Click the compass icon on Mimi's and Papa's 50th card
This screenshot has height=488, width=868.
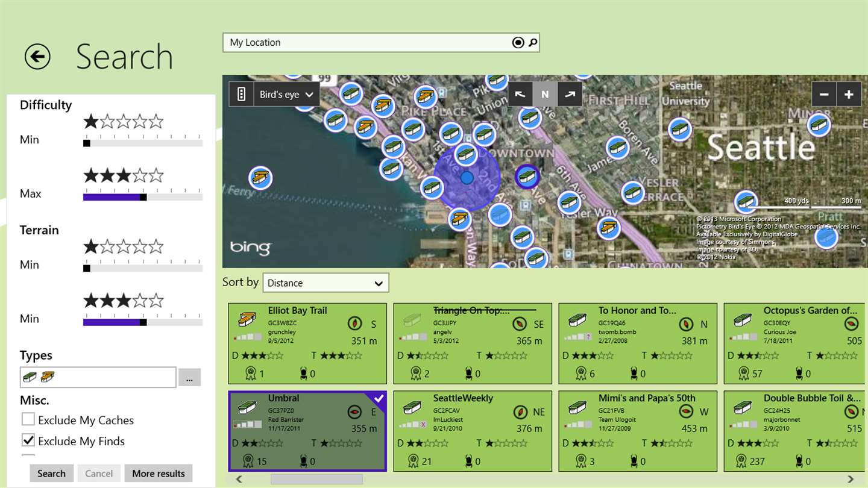pyautogui.click(x=685, y=412)
